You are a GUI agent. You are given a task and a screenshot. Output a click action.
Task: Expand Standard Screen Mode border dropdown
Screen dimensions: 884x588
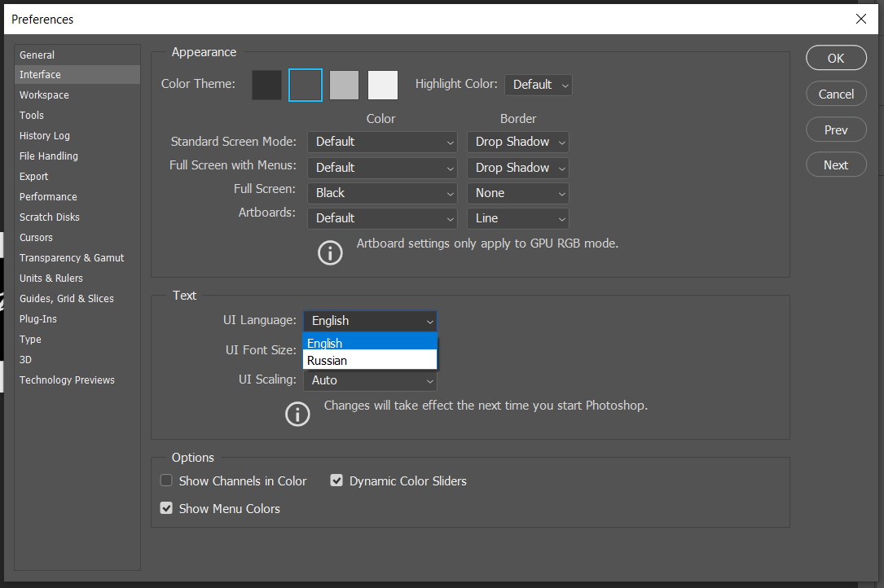tap(518, 142)
